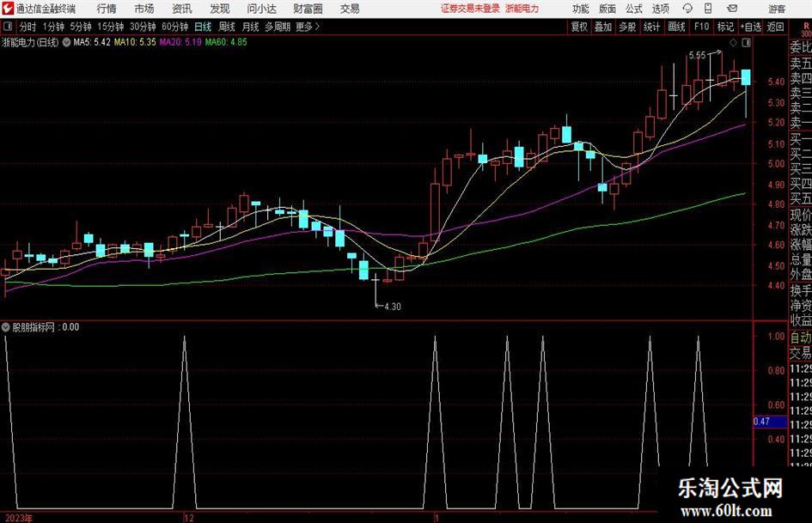Switch to 30分钟 period

pos(143,27)
